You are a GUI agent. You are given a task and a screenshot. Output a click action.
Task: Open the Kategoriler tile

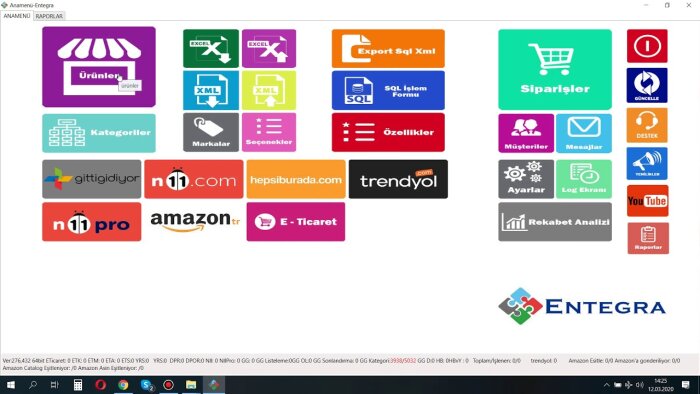coord(99,133)
